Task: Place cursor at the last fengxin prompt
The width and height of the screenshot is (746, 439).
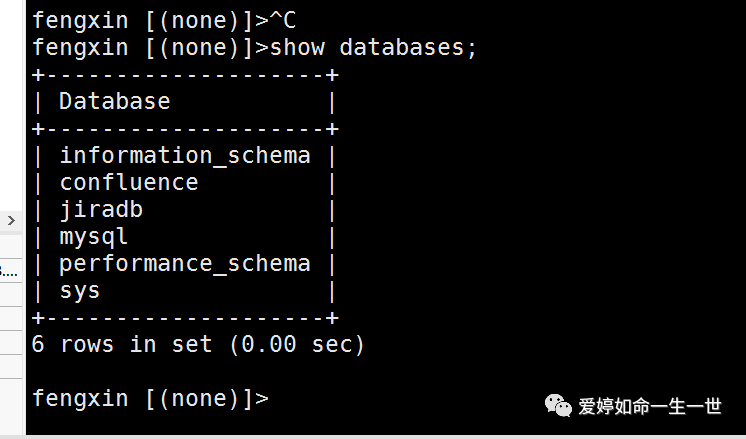Action: (x=150, y=398)
